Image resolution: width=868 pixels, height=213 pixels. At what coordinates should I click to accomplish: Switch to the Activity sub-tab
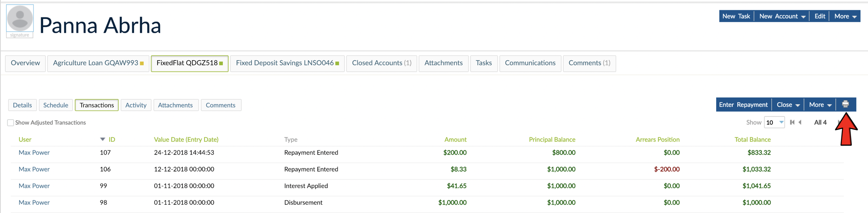(x=136, y=105)
